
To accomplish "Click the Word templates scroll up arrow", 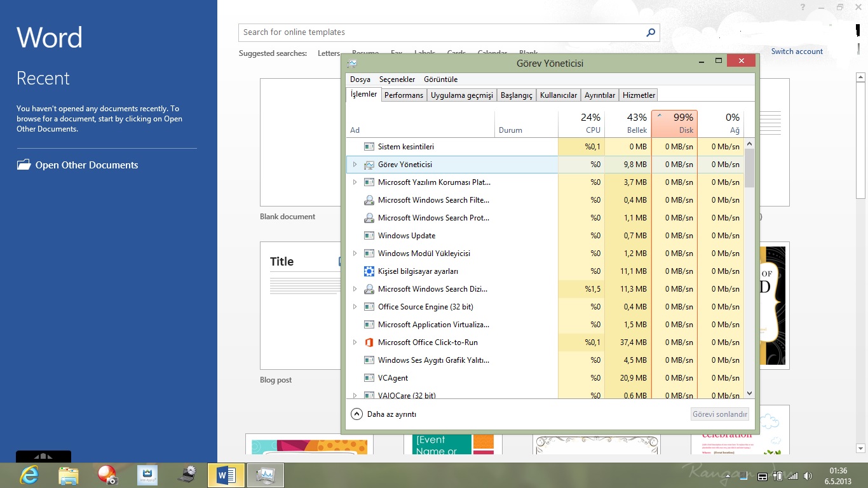I will tap(861, 78).
